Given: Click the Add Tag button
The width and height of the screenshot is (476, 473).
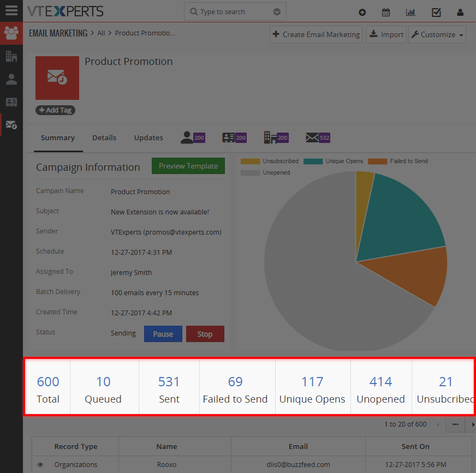Looking at the screenshot, I should 55,110.
